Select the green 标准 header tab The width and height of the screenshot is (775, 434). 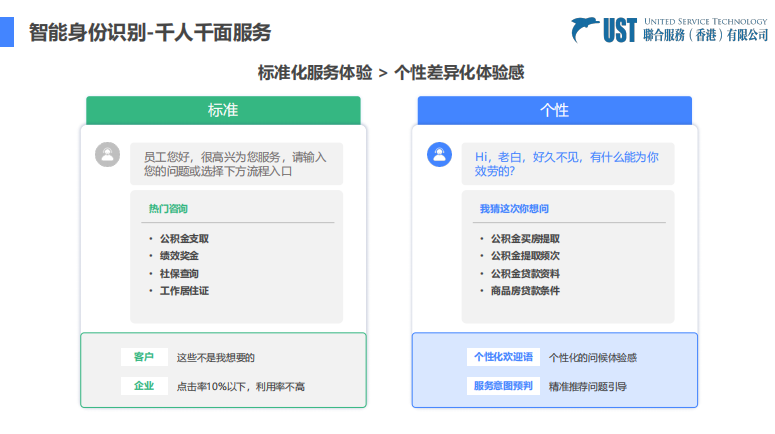tap(223, 110)
